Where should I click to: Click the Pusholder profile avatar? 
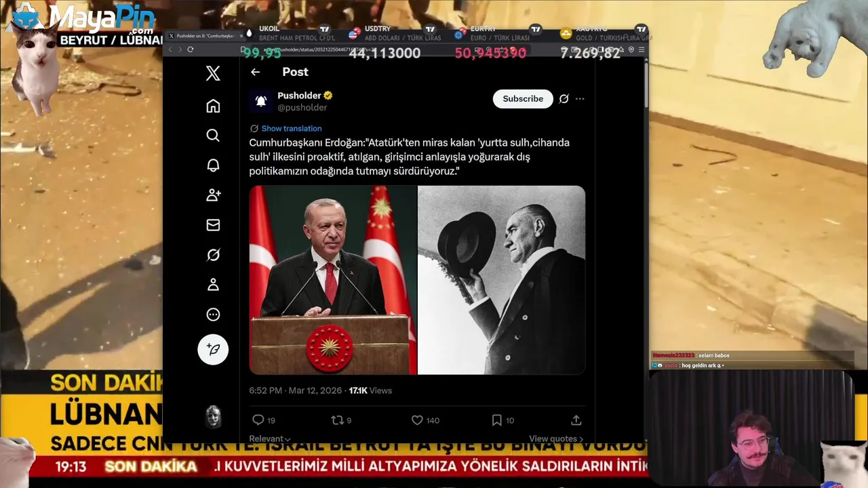[x=261, y=101]
